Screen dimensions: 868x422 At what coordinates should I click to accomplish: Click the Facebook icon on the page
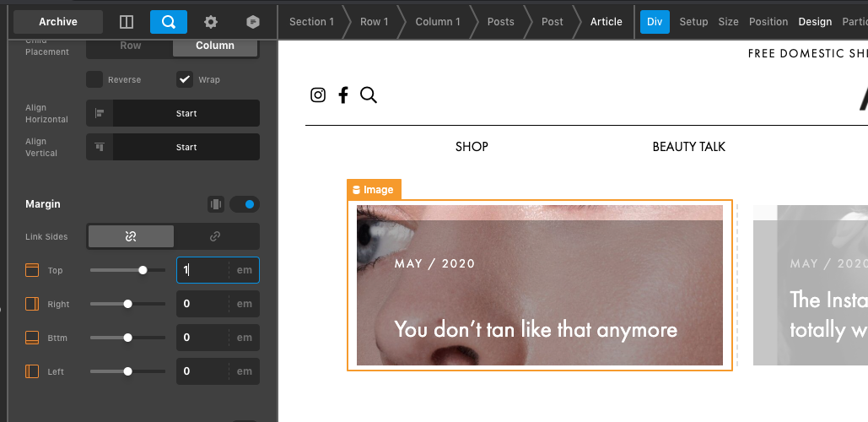click(x=343, y=95)
